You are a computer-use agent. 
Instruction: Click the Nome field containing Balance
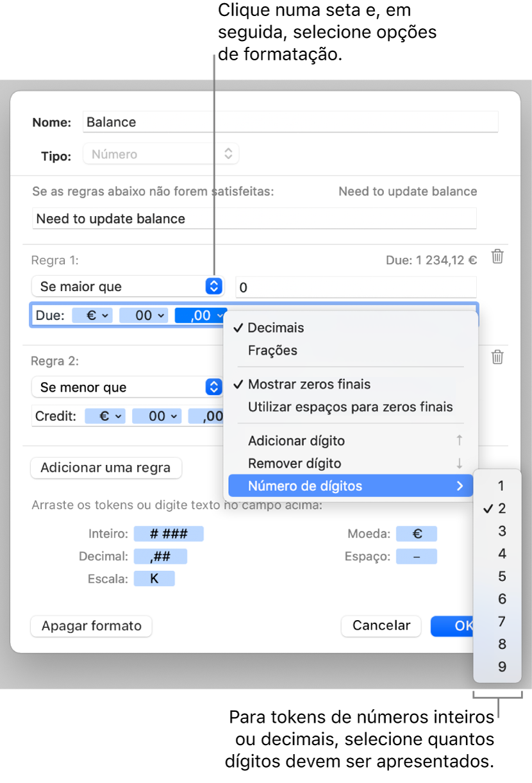pos(290,122)
